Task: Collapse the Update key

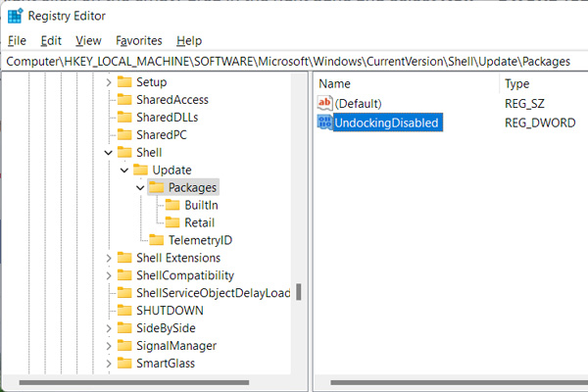Action: click(x=124, y=171)
